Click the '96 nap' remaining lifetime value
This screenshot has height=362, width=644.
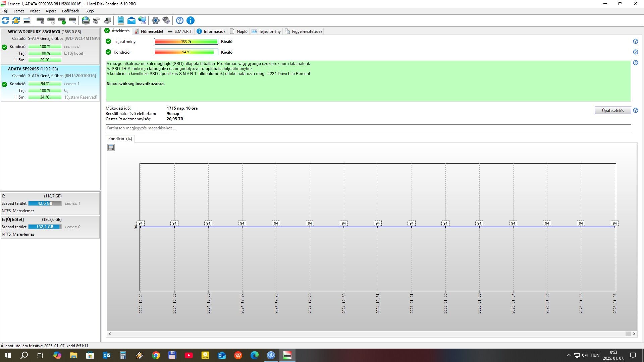[x=173, y=114]
